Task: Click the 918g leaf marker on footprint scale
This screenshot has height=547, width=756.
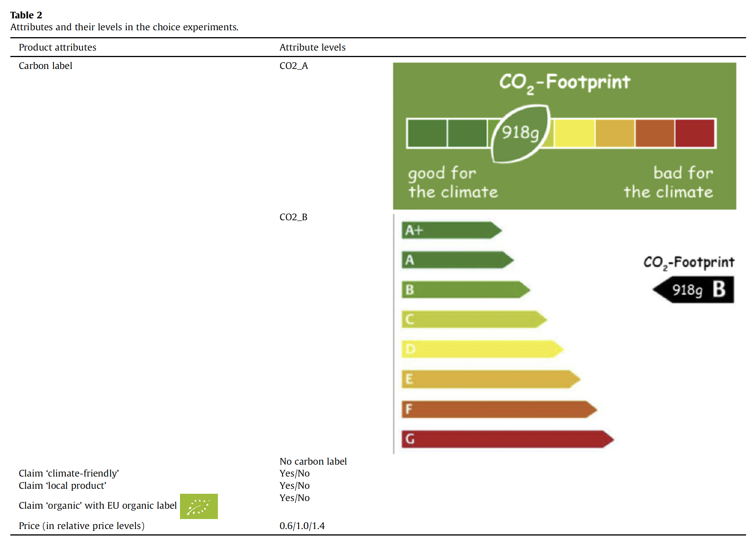Action: [x=521, y=133]
